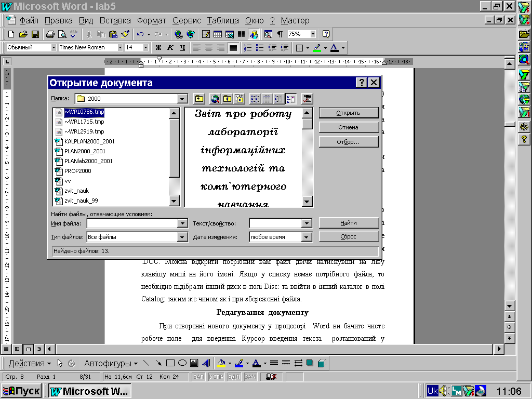532x399 pixels.
Task: Click the Columns toolbar icon
Action: click(241, 34)
